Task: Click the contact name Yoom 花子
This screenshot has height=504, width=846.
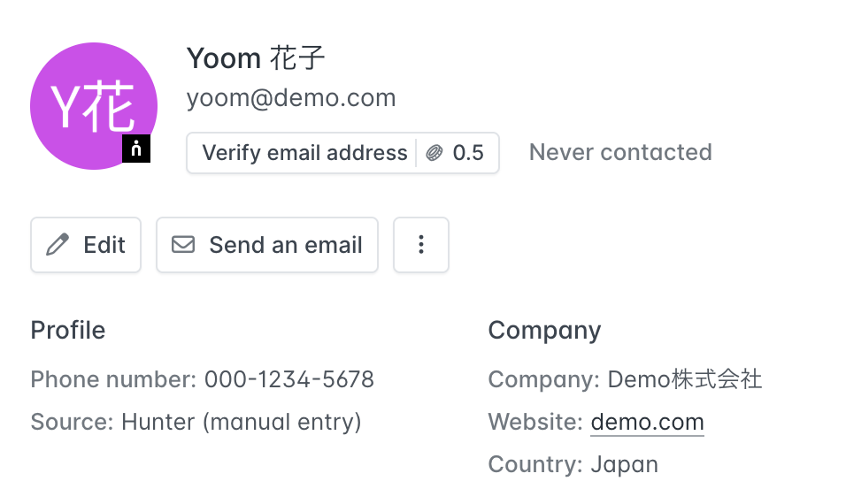Action: [x=256, y=59]
